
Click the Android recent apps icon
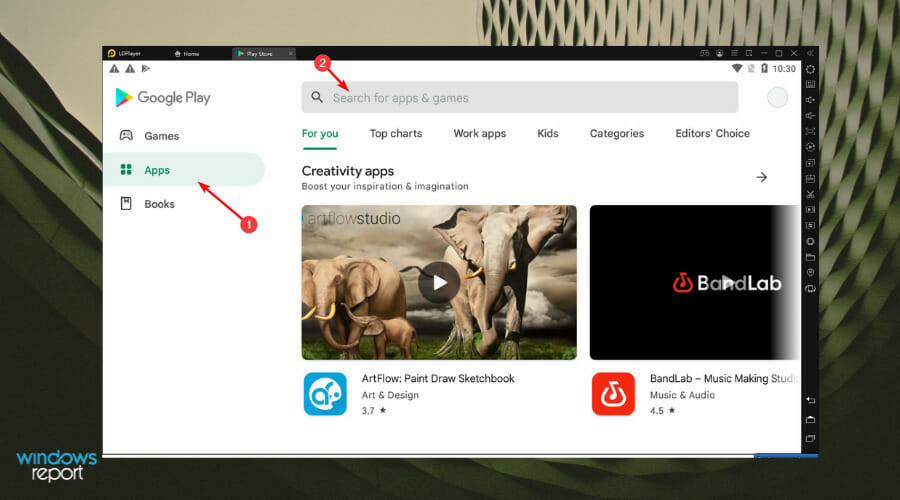pos(810,439)
